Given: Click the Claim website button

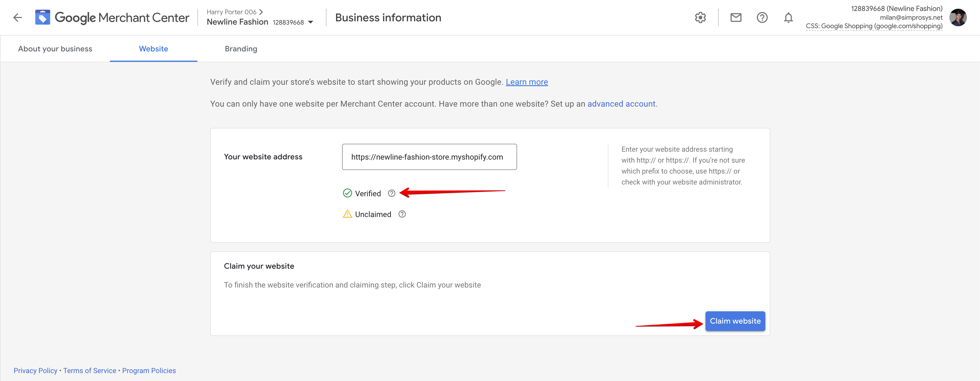Looking at the screenshot, I should pyautogui.click(x=735, y=321).
